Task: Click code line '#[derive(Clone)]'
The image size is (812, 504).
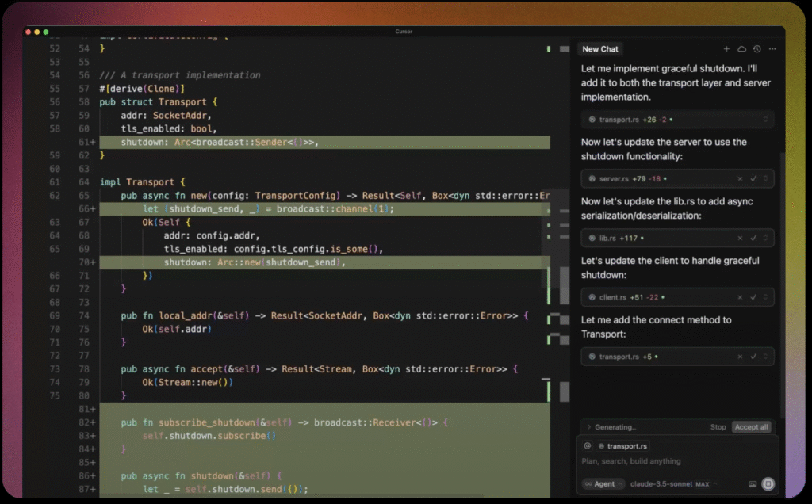Action: click(142, 89)
